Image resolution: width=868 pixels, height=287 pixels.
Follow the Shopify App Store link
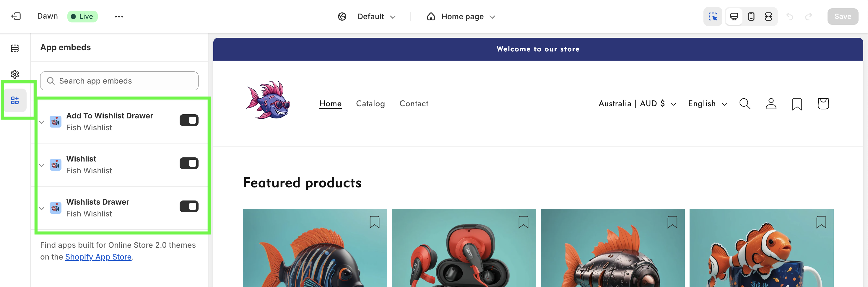pyautogui.click(x=98, y=257)
